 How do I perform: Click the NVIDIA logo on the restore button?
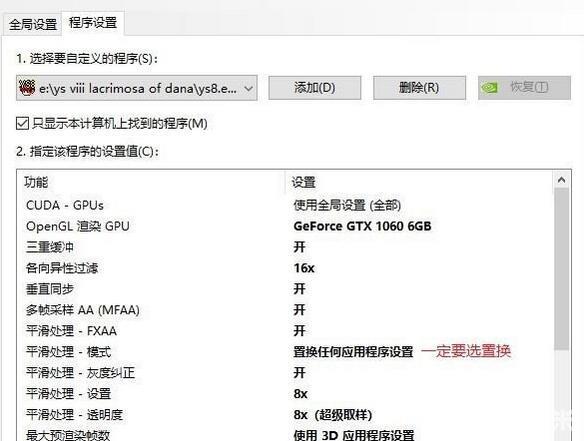point(489,88)
